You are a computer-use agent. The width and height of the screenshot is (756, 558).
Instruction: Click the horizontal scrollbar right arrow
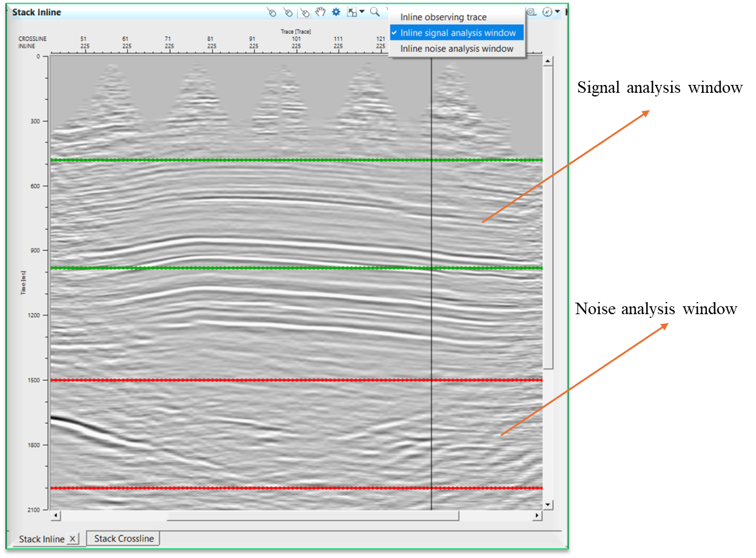pyautogui.click(x=537, y=516)
